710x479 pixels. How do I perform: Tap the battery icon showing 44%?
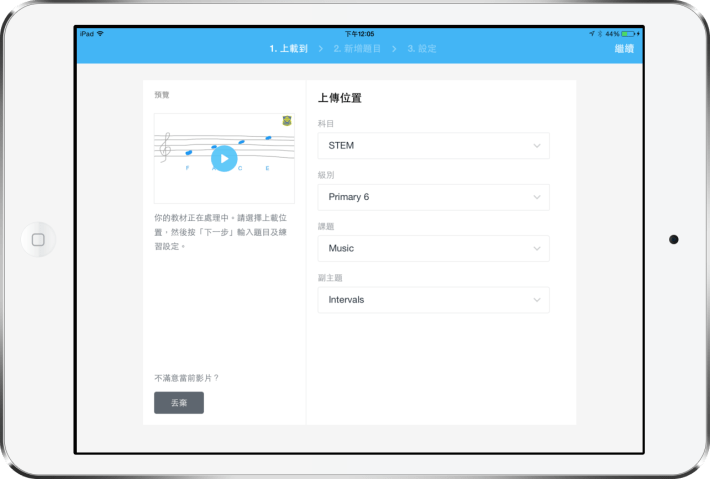(629, 34)
